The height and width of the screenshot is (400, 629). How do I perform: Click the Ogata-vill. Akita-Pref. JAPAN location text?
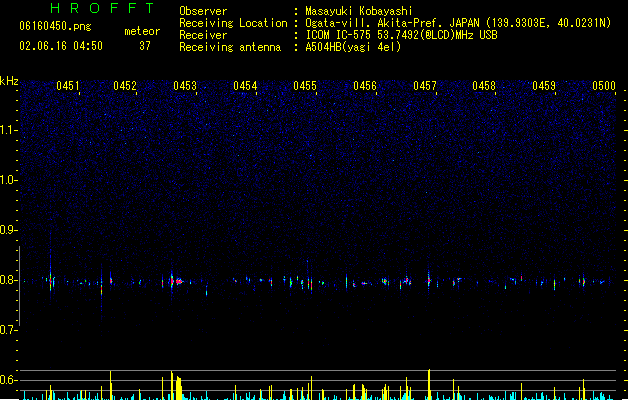point(458,23)
